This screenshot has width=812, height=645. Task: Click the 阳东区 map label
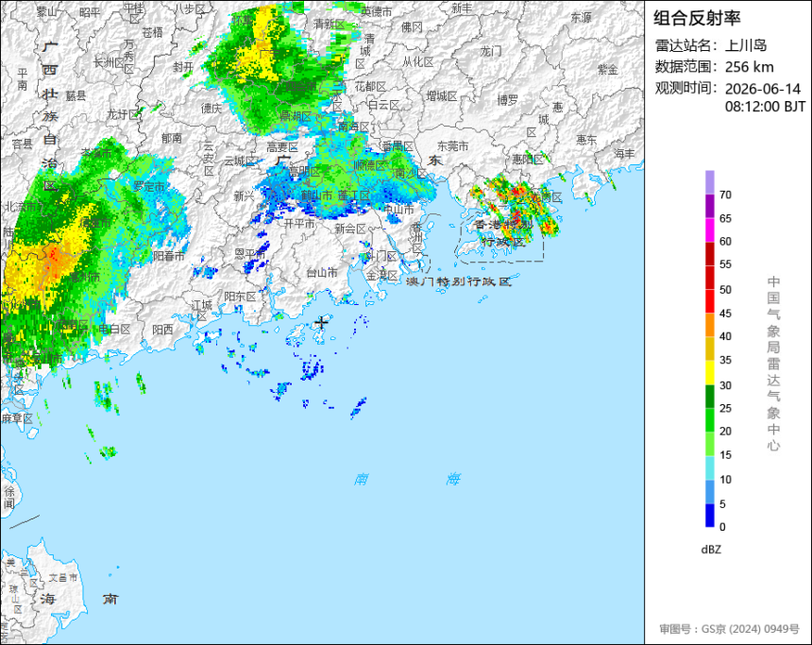240,297
